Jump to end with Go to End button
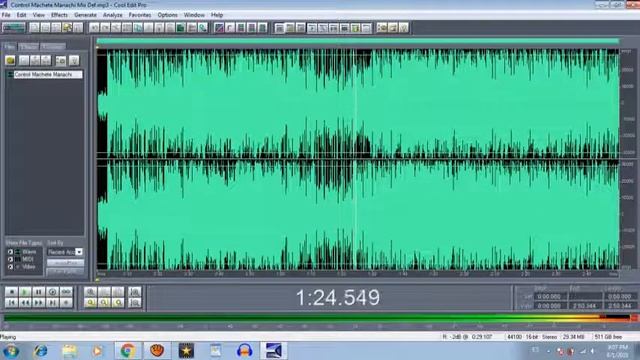 [x=52, y=303]
